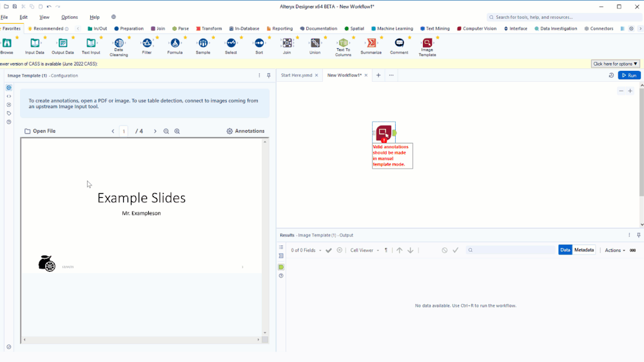Viewport: 644px width, 362px height.
Task: Click the search tools and help field
Action: point(563,17)
